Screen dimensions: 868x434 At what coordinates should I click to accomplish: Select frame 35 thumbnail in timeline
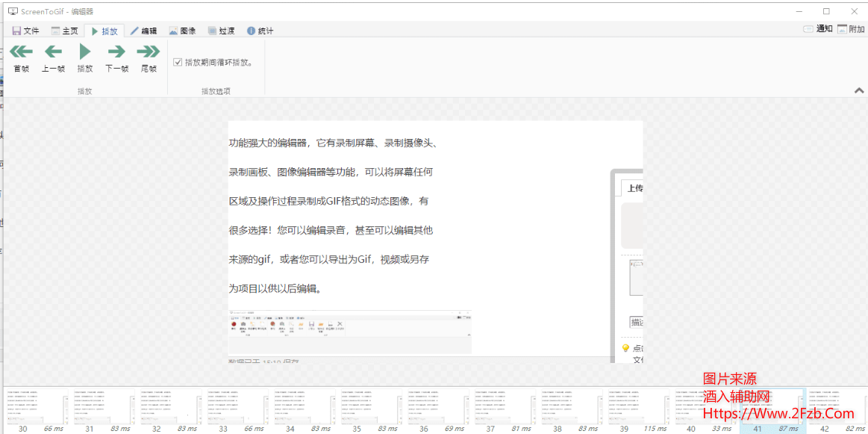[369, 406]
